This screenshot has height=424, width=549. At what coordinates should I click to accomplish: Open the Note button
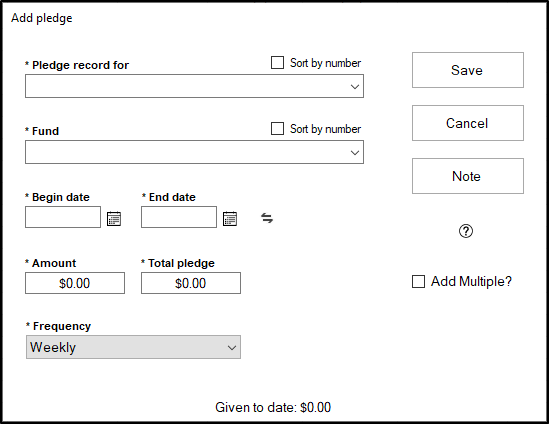pos(468,176)
